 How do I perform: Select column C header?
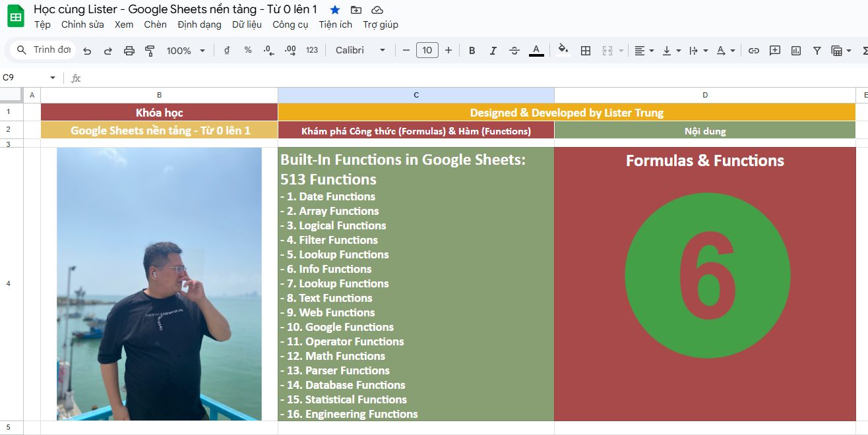(x=416, y=95)
